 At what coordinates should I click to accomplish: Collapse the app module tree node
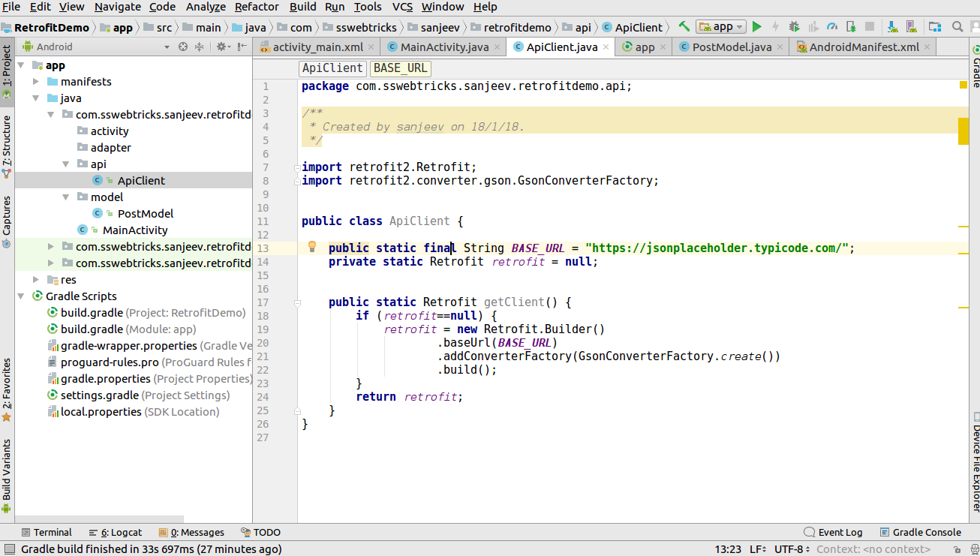tap(20, 65)
